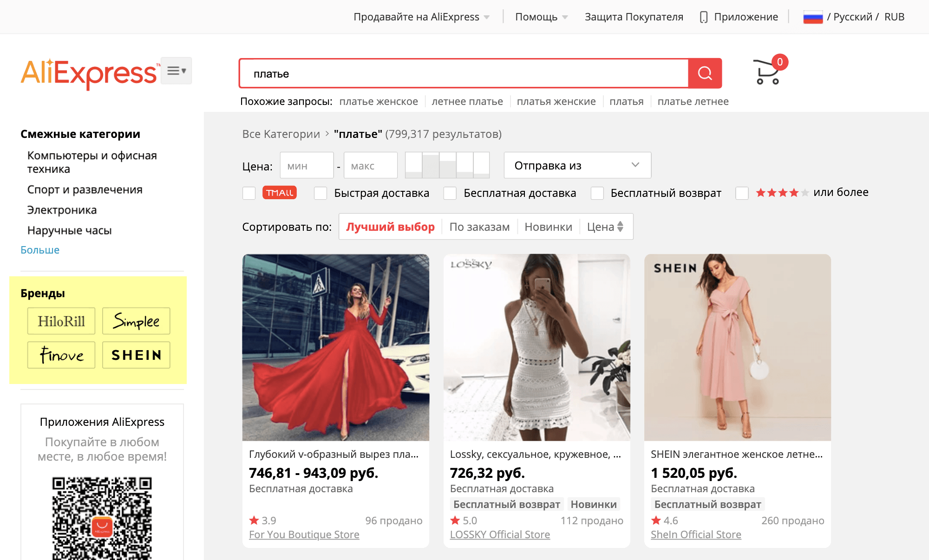Sort by Новинки
This screenshot has width=929, height=560.
548,227
